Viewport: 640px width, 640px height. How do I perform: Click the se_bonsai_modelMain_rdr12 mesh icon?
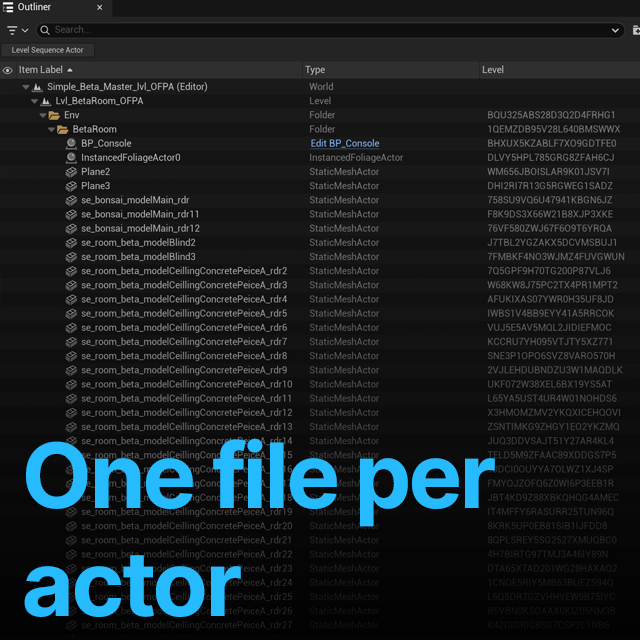(71, 229)
